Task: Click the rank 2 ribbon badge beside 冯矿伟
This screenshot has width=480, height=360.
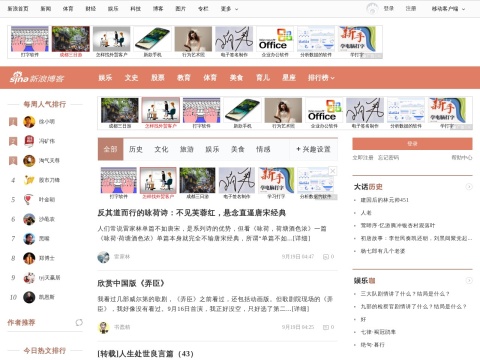Action: click(x=13, y=141)
